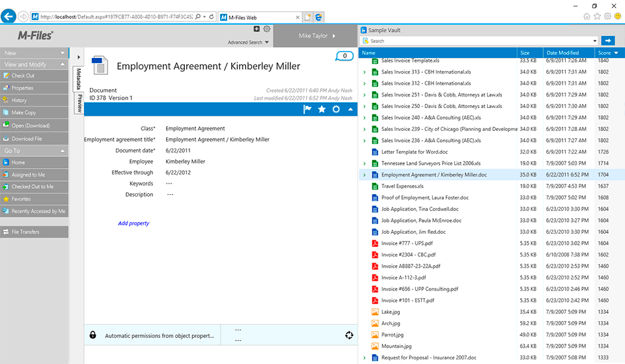Open the search box history dropdown
Screen dimensions: 625x364
pyautogui.click(x=595, y=41)
